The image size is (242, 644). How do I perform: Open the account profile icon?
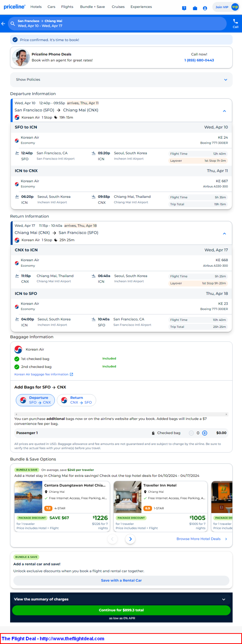(x=205, y=8)
